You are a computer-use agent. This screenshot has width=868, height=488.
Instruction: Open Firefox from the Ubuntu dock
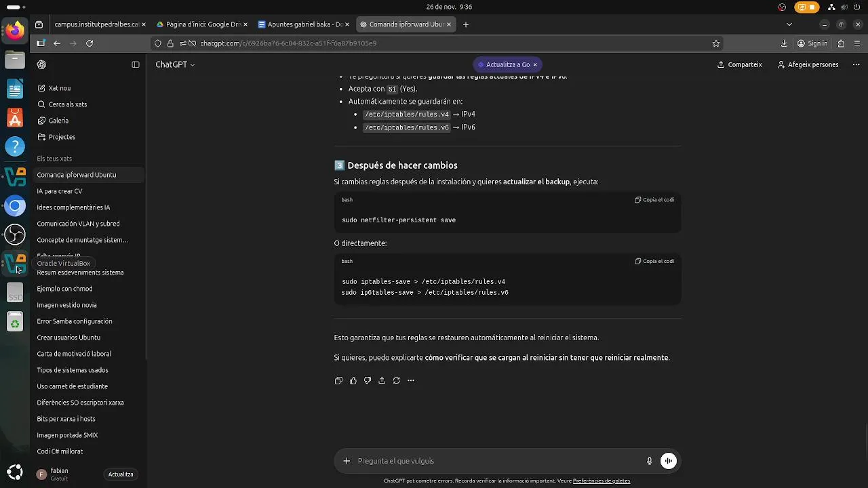(x=15, y=31)
